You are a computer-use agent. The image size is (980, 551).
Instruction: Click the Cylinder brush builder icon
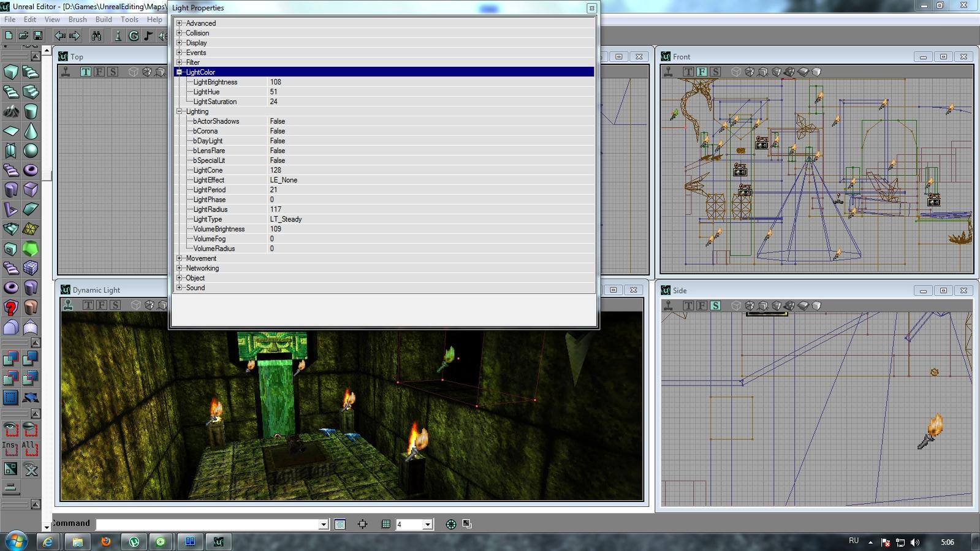click(31, 112)
